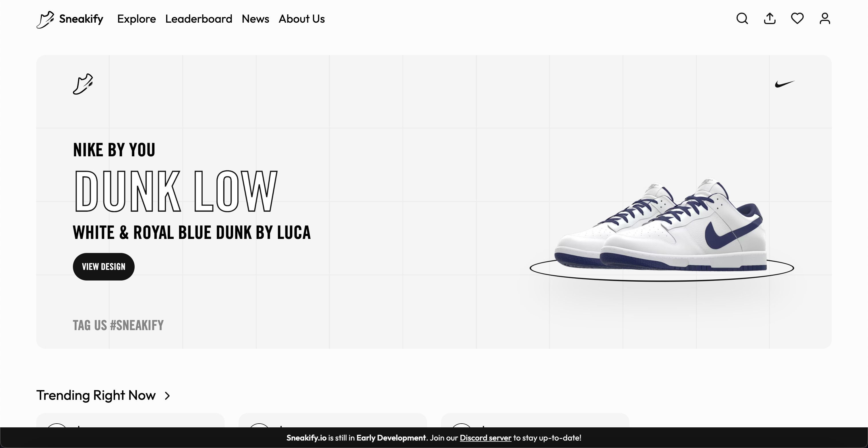Open the Leaderboard page
Screen dimensions: 868x448
[199, 19]
